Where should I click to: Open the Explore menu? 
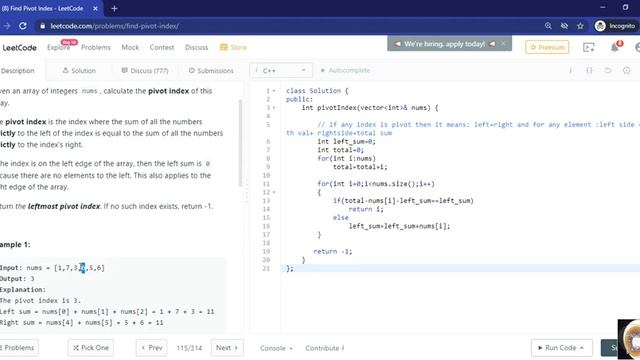pos(58,47)
